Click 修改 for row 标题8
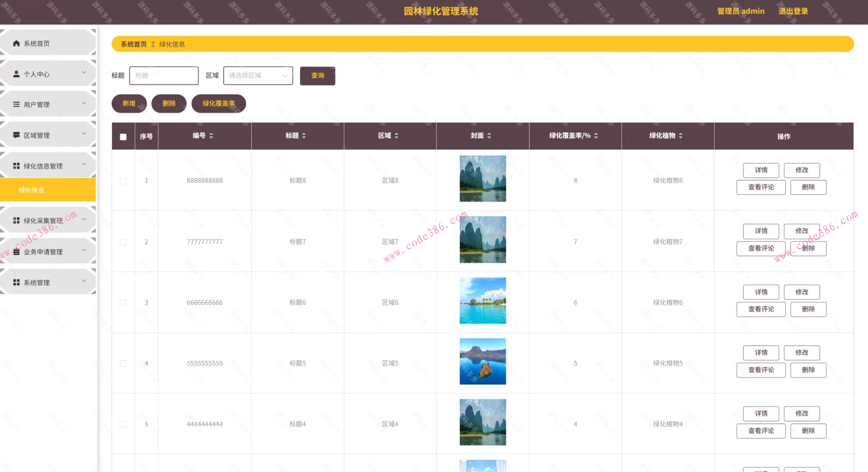 point(802,170)
